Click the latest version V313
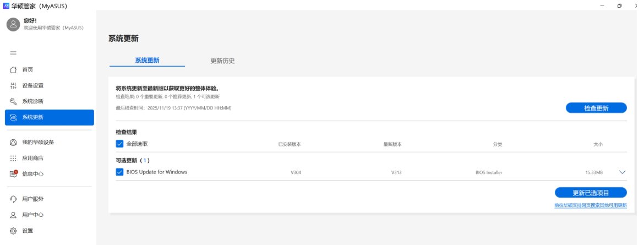Image resolution: width=644 pixels, height=245 pixels. tap(396, 173)
